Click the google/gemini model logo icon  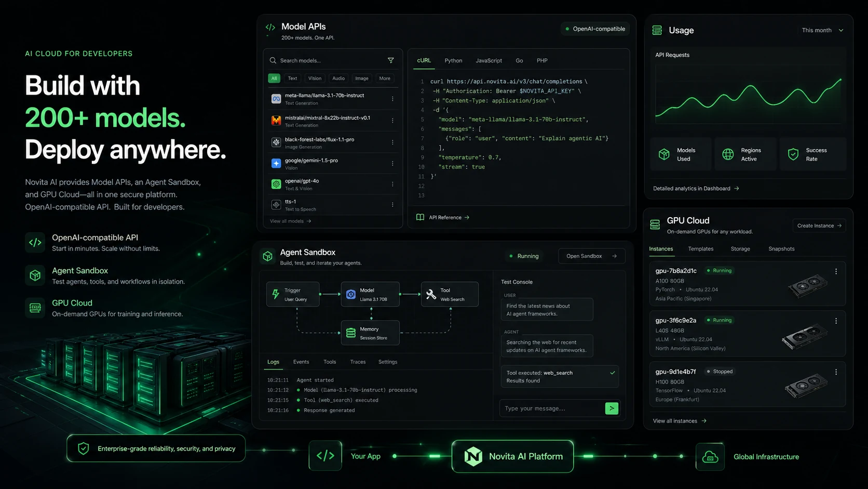pos(276,163)
